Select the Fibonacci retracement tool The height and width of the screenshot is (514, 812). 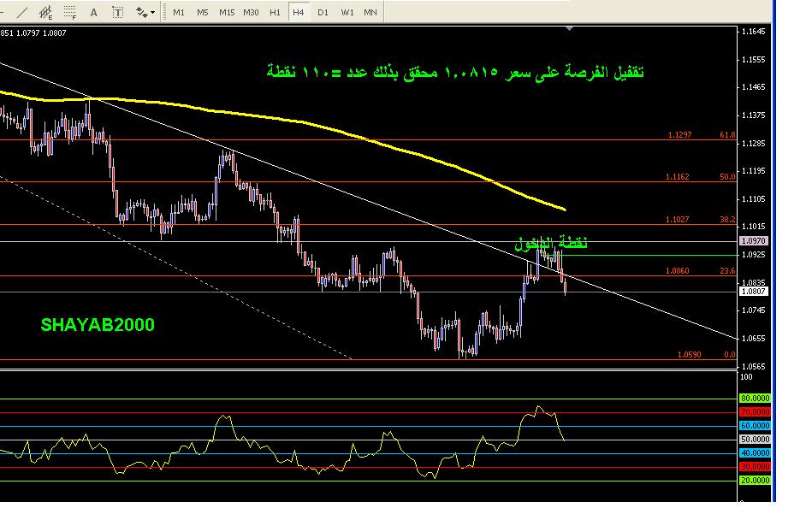(x=69, y=12)
